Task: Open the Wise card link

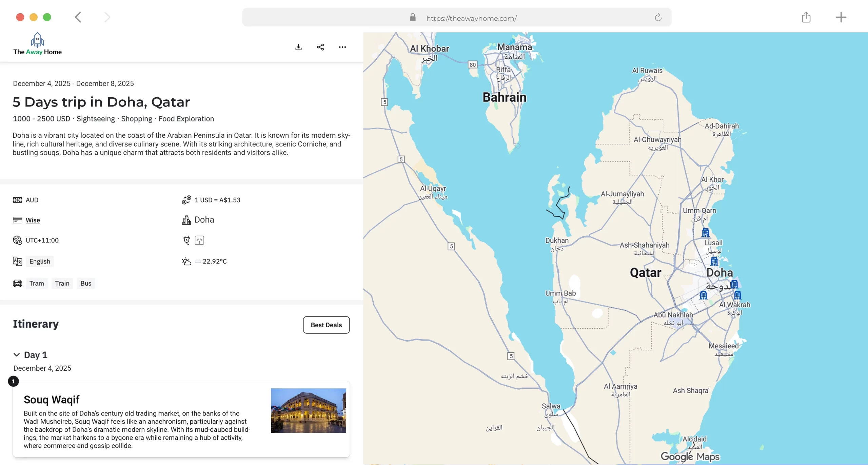Action: pos(33,220)
